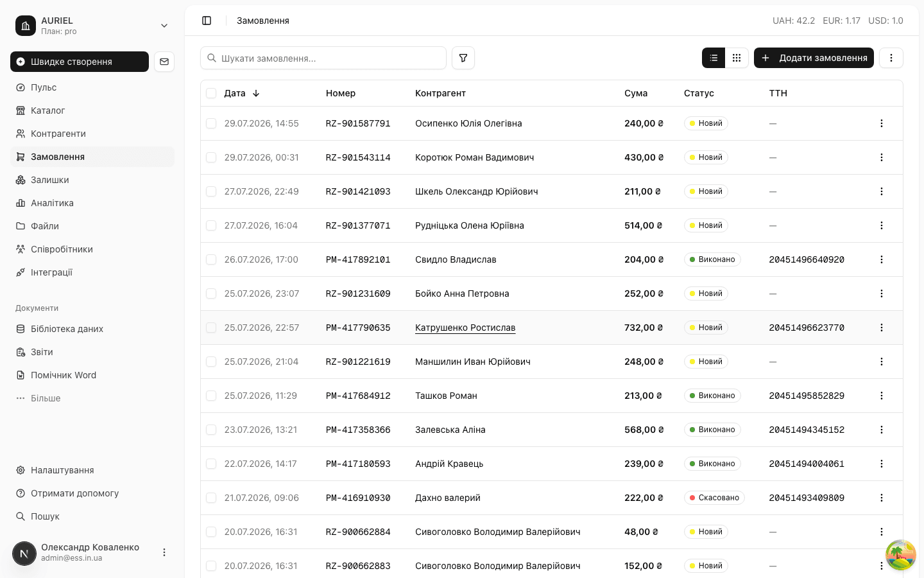Click the palm island floating widget
The width and height of the screenshot is (924, 578).
(901, 555)
